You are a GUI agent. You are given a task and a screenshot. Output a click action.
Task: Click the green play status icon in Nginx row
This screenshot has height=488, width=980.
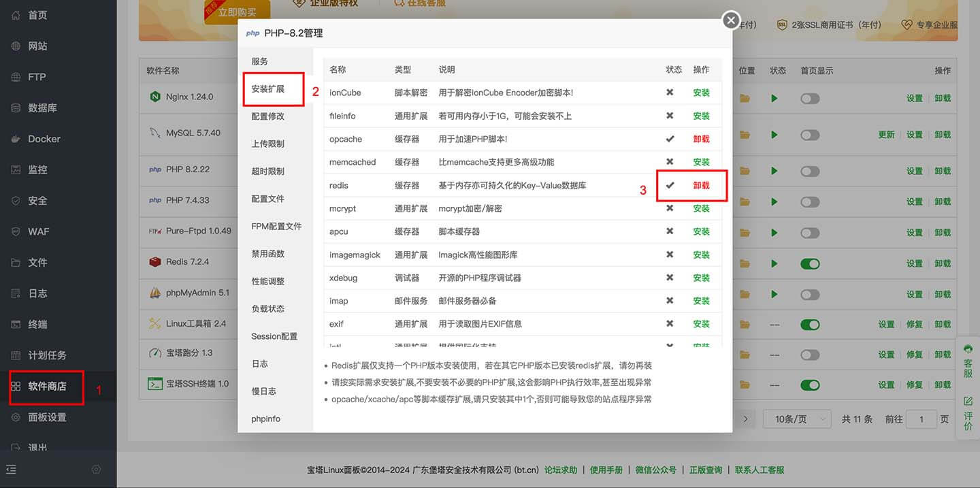[x=774, y=99]
